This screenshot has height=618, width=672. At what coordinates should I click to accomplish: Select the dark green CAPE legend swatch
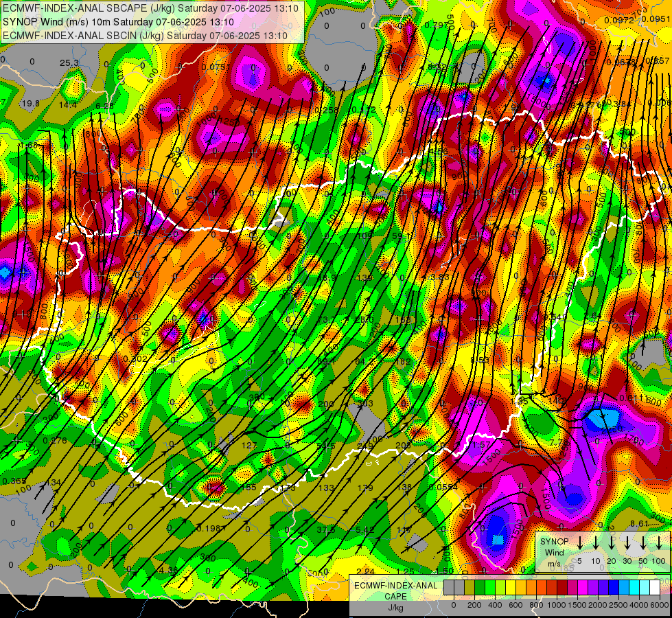[480, 587]
